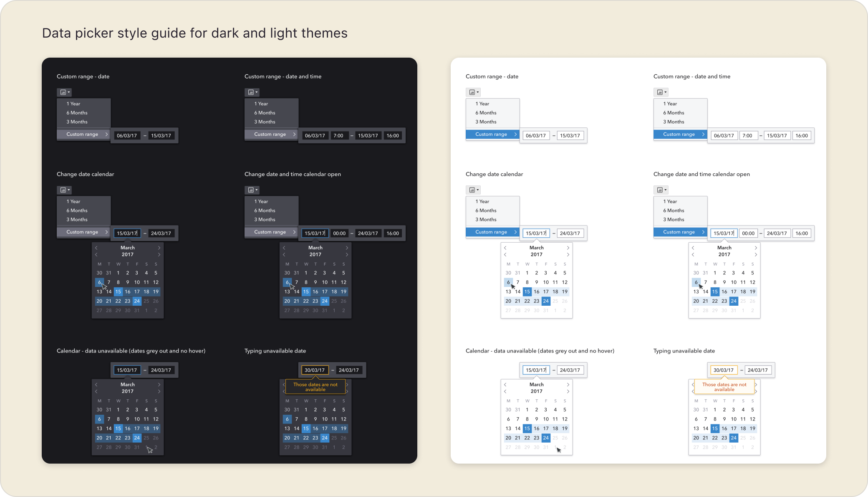Pick day 6 in dark 'Calendar - data unavailable' calendar
This screenshot has height=497, width=868.
[x=99, y=419]
